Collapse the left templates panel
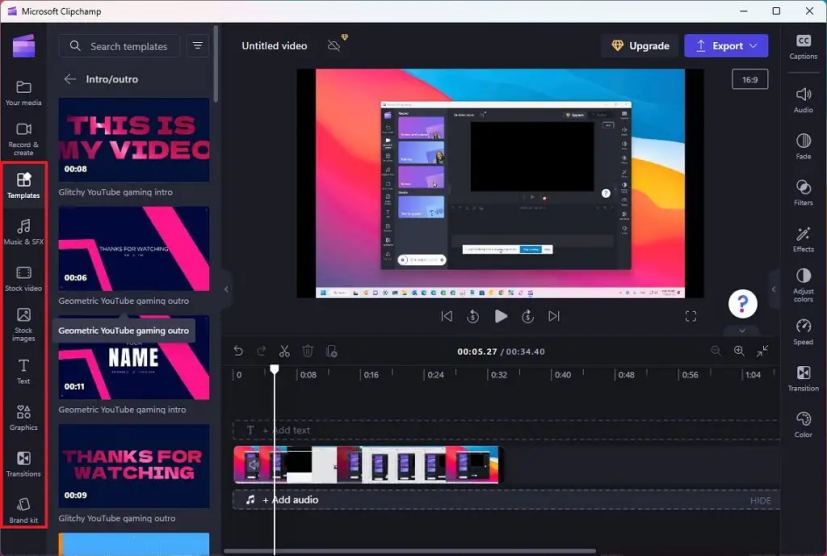 pyautogui.click(x=226, y=289)
